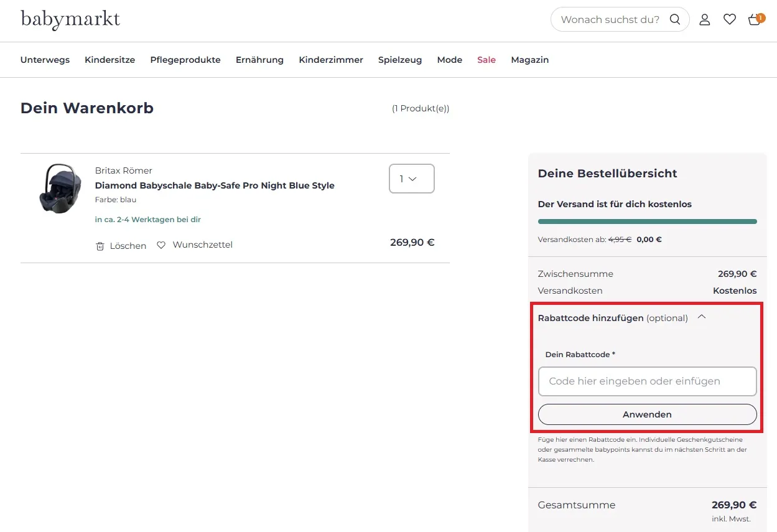Screen dimensions: 777x532
Task: Open the user account icon
Action: (704, 19)
